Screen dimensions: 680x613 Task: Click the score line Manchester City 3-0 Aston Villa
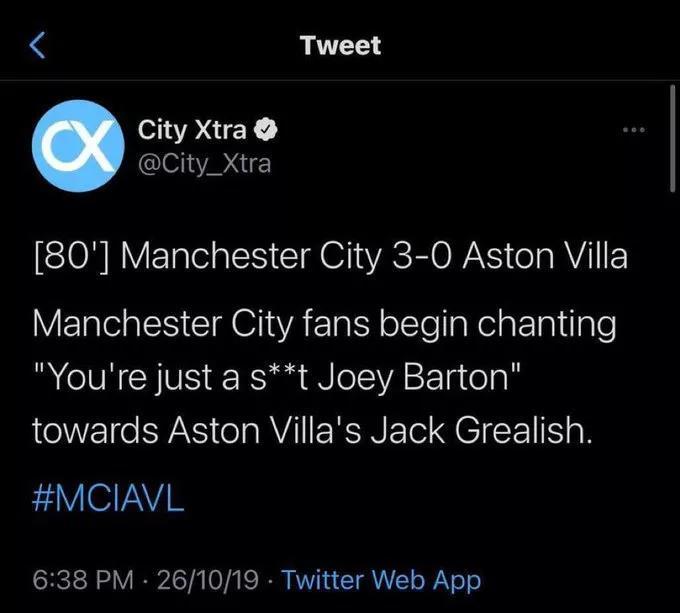(374, 256)
